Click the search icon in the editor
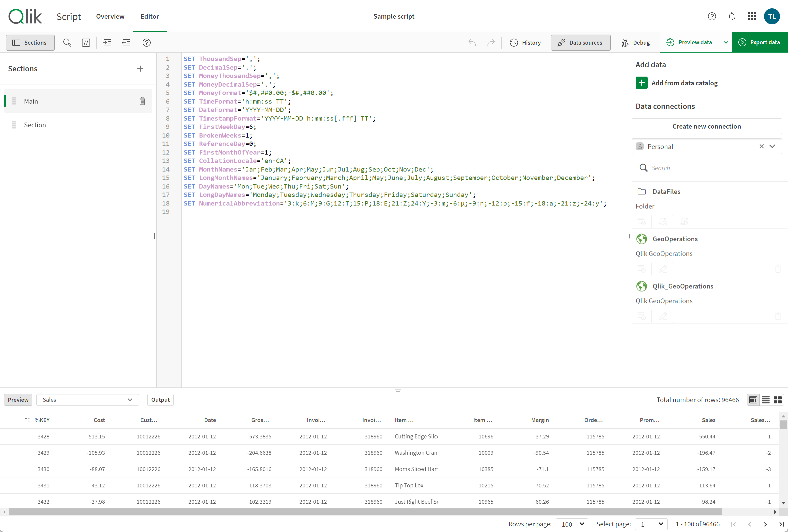 pos(67,42)
